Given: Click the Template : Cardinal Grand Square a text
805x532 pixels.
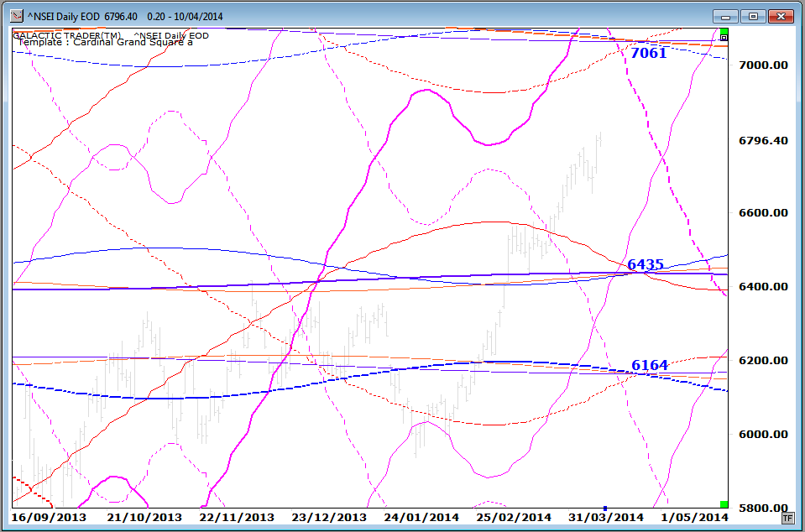Looking at the screenshot, I should 105,43.
